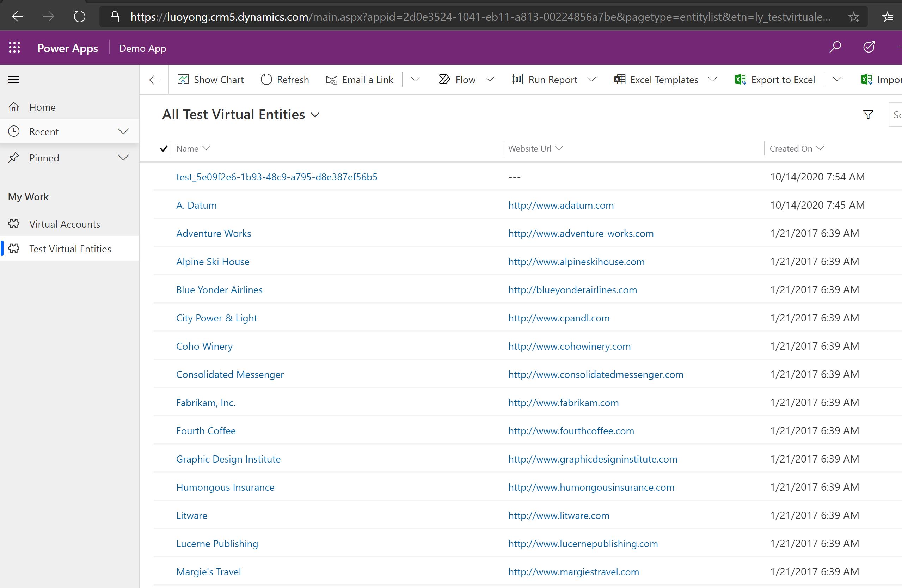This screenshot has width=902, height=588.
Task: Open the Lucerne Publishing record
Action: (x=217, y=544)
